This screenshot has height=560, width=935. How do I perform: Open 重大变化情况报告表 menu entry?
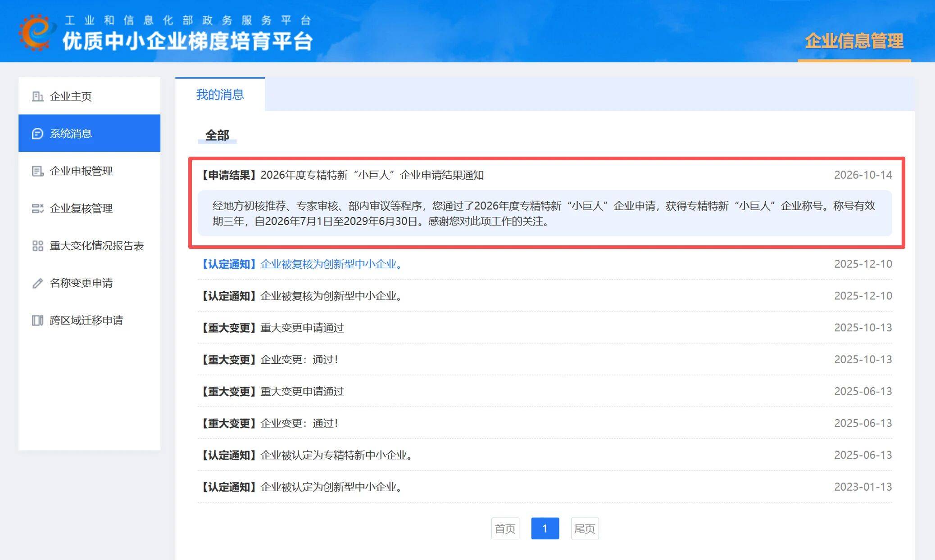[89, 245]
